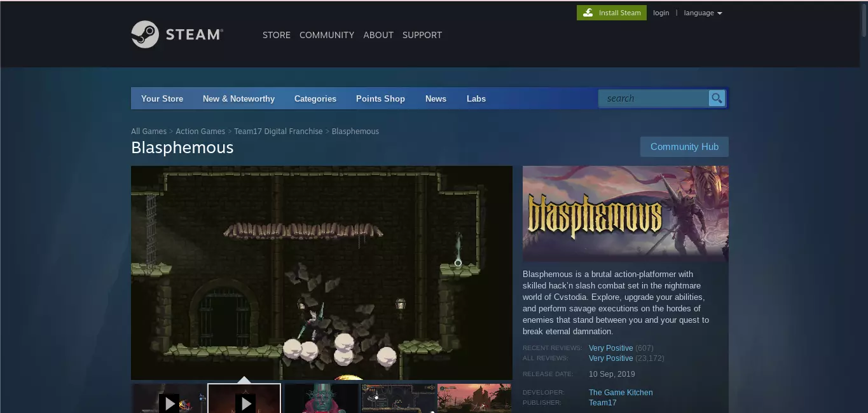Open the Your Store tab
The image size is (868, 413).
(162, 98)
